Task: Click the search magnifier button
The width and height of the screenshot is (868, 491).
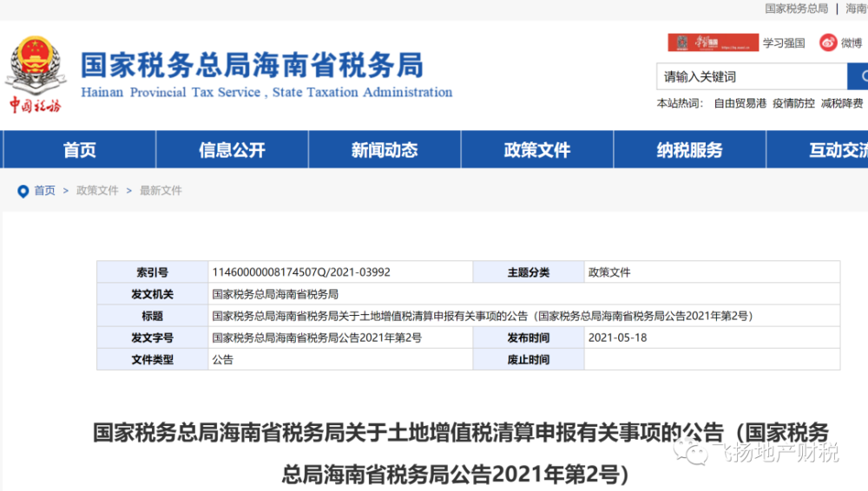Action: tap(858, 76)
